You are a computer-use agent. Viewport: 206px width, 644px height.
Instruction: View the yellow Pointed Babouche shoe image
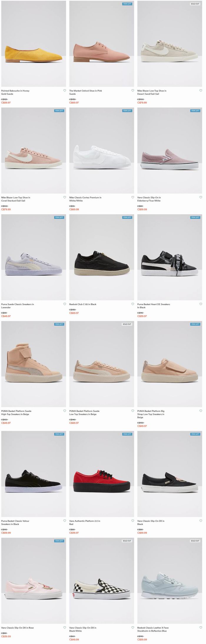point(34,44)
